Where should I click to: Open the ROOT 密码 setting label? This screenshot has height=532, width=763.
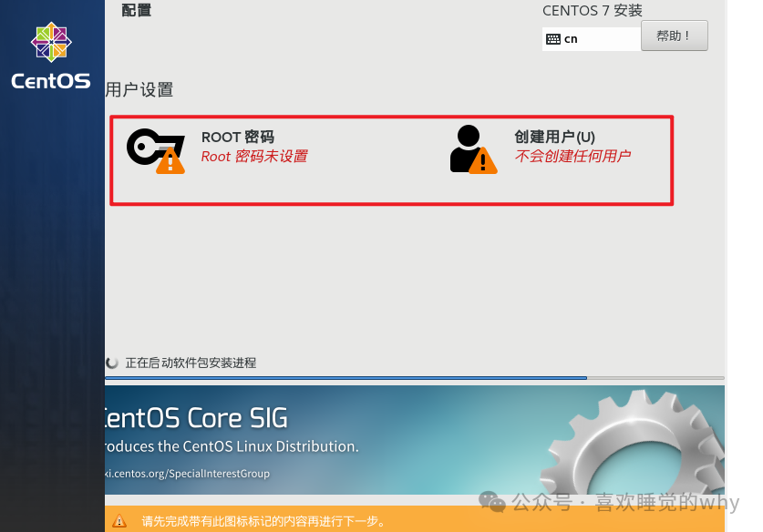coord(237,138)
